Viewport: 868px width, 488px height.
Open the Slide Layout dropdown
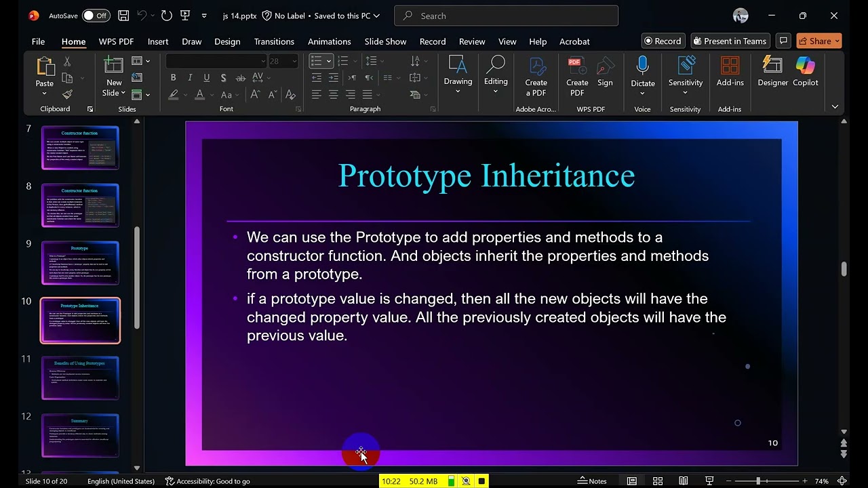(140, 61)
